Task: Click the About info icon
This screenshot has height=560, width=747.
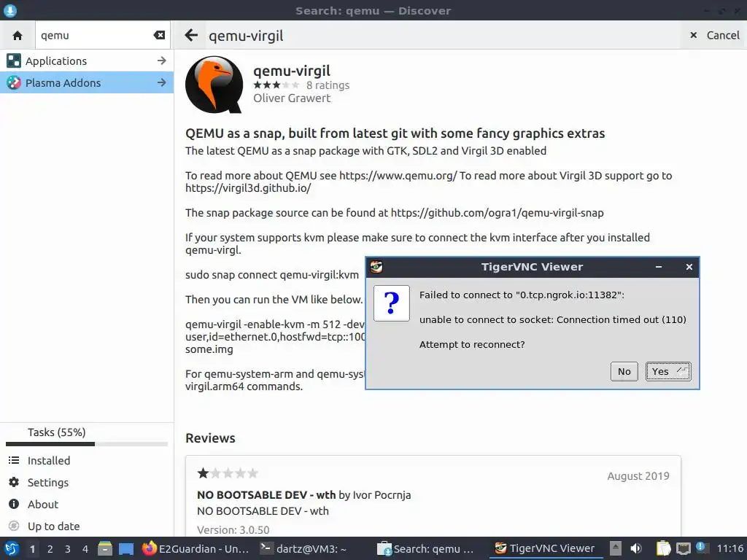Action: click(14, 504)
